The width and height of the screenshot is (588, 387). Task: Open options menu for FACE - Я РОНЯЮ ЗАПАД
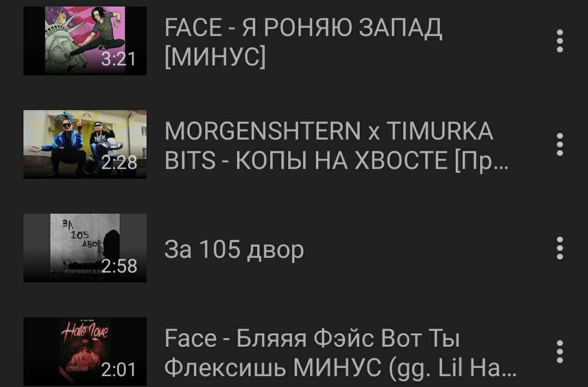pyautogui.click(x=560, y=40)
